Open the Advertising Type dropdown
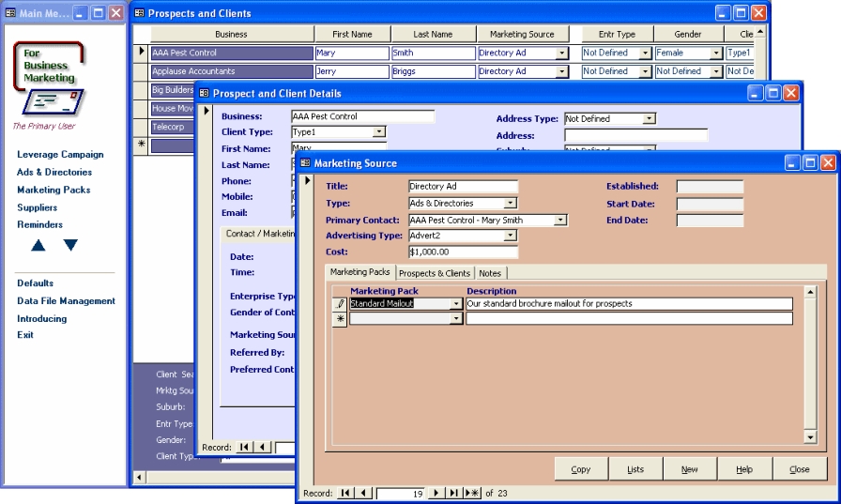This screenshot has width=841, height=504. [x=510, y=236]
